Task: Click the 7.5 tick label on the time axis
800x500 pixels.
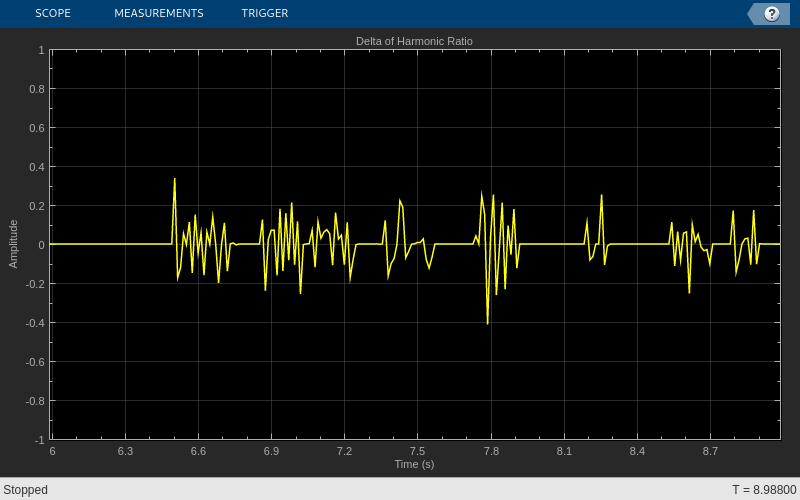Action: (x=417, y=451)
